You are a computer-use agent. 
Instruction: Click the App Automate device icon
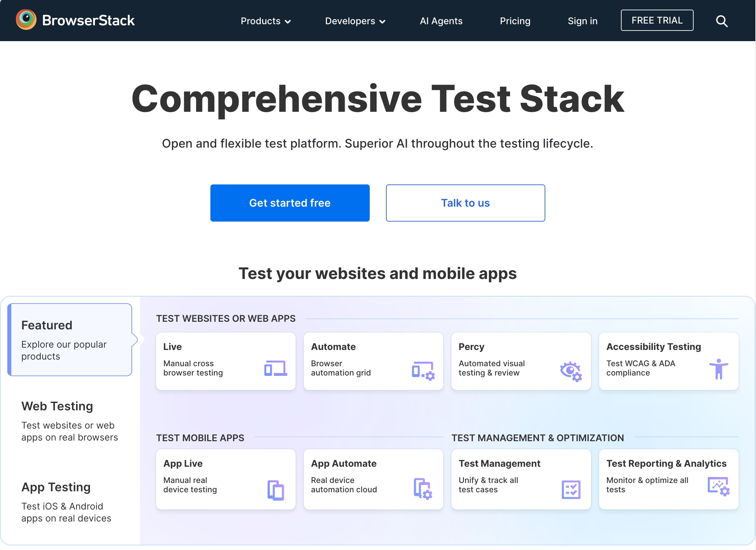tap(423, 489)
